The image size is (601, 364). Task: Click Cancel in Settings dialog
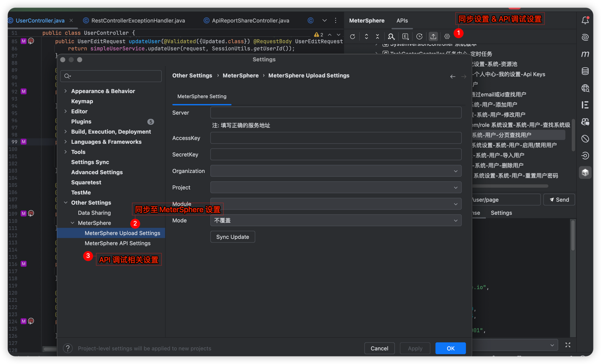(379, 348)
